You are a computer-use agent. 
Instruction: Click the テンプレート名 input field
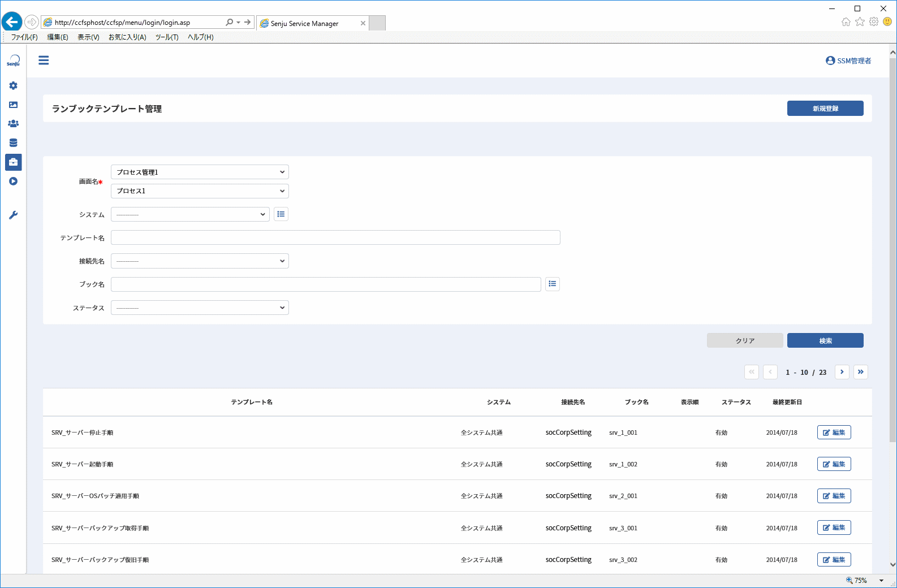(335, 237)
